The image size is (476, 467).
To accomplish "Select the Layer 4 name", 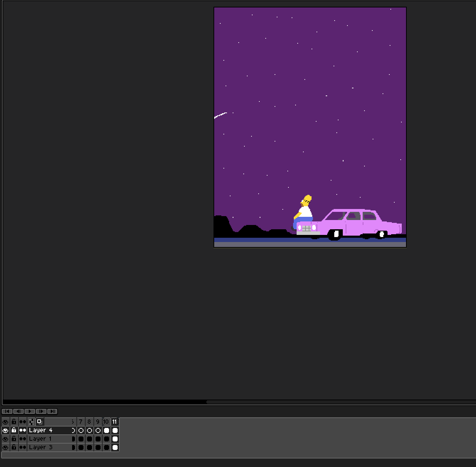I will coord(41,430).
